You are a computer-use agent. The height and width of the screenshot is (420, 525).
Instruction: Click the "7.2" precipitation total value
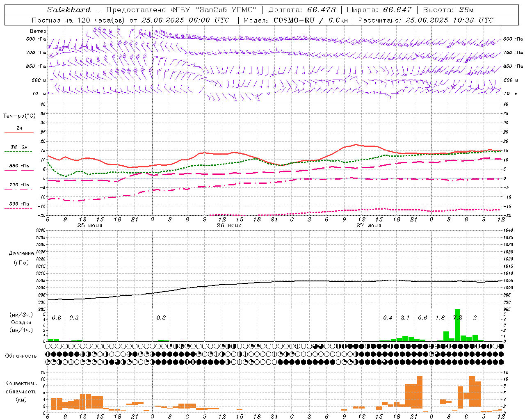point(457,317)
